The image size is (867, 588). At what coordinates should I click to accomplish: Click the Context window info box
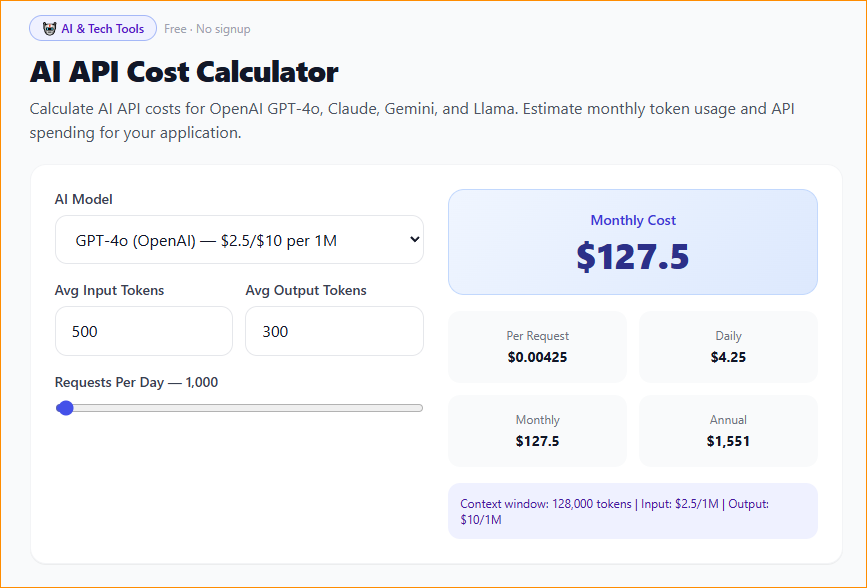(632, 512)
